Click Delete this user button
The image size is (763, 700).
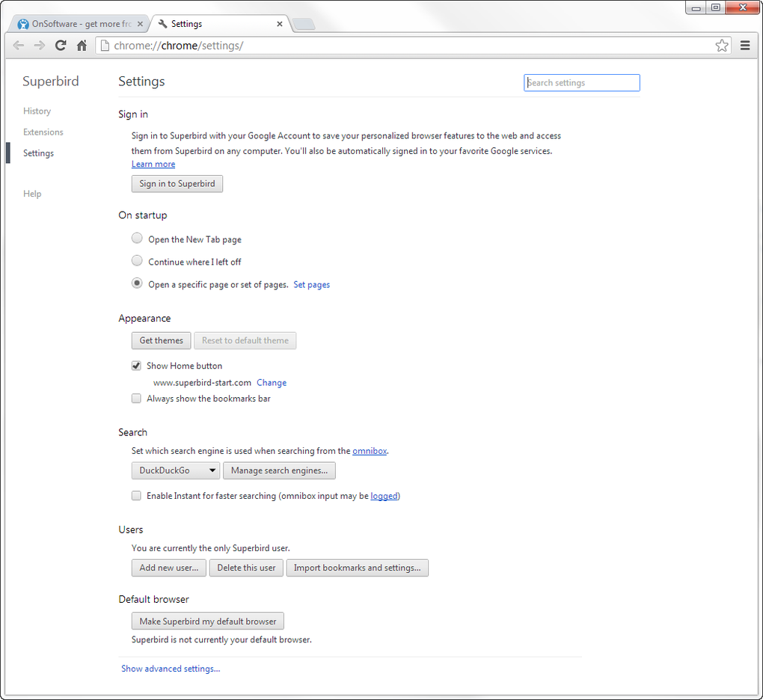click(246, 568)
